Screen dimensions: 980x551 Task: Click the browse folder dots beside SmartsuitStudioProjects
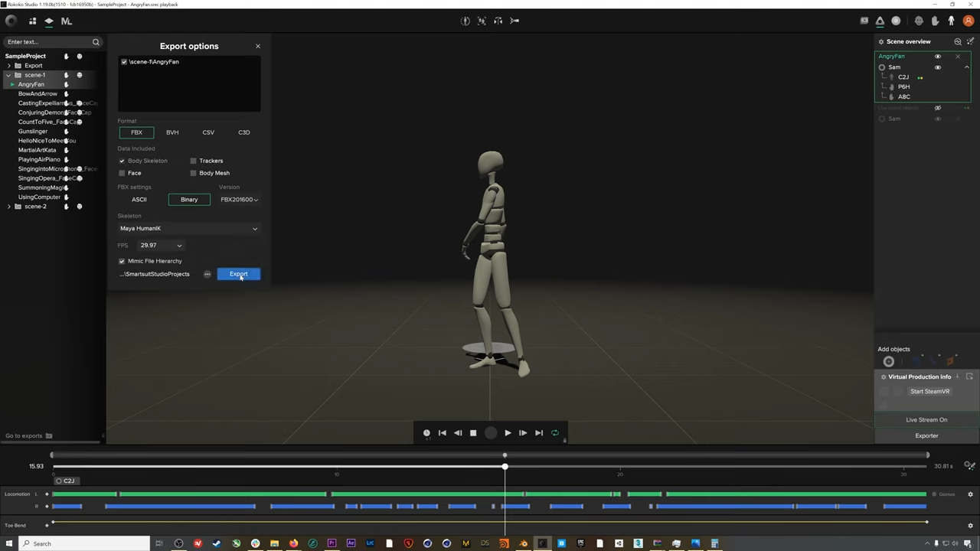(x=207, y=274)
